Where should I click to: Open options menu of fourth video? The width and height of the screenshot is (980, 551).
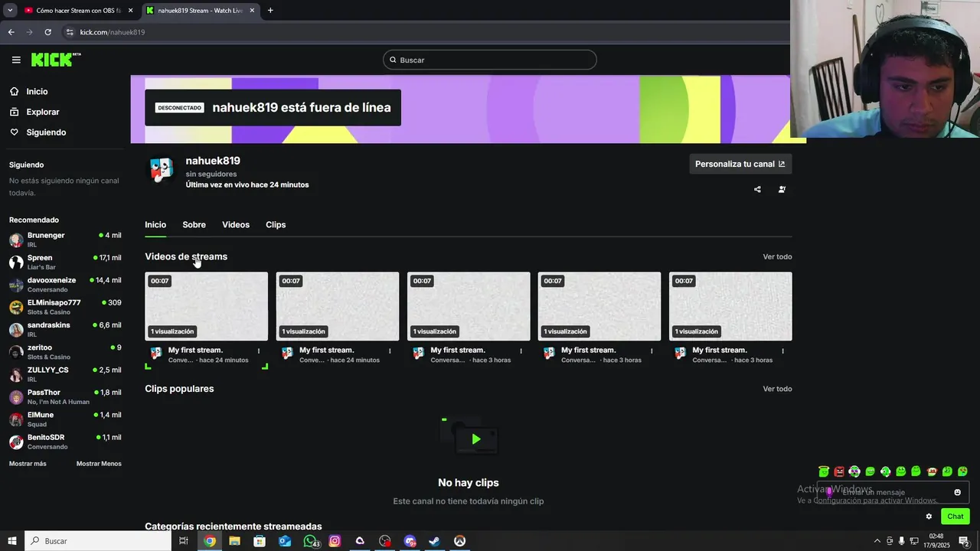pyautogui.click(x=652, y=351)
